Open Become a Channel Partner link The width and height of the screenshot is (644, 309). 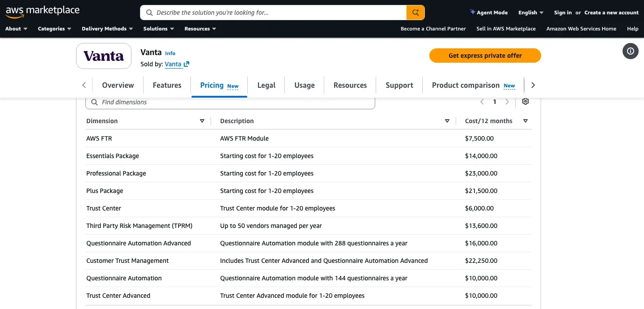[433, 29]
